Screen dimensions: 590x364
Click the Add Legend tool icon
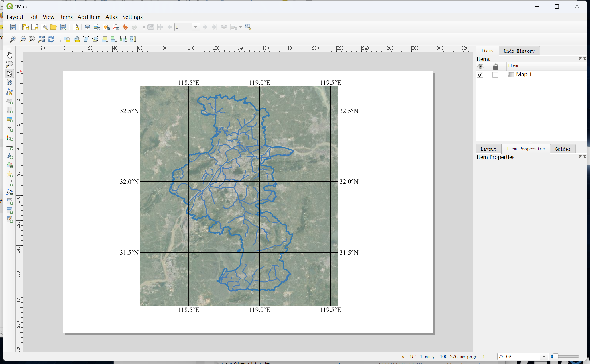pos(9,138)
